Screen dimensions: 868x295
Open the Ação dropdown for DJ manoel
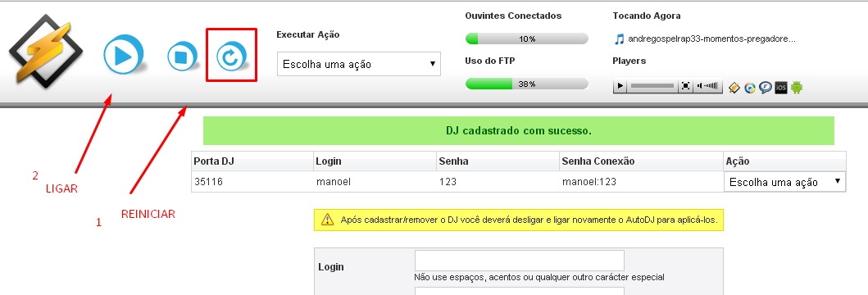coord(785,182)
